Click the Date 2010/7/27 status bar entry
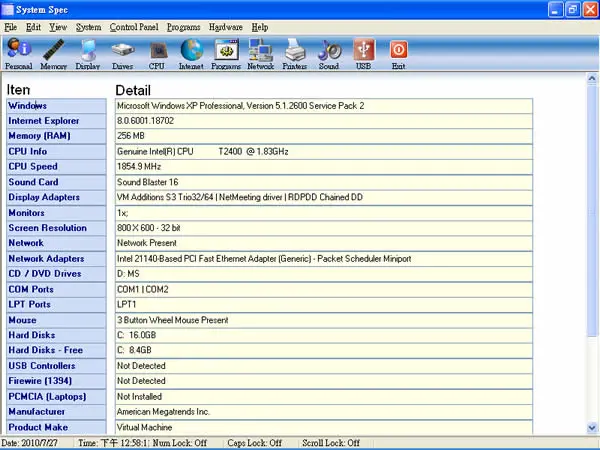The height and width of the screenshot is (450, 600). [x=29, y=443]
